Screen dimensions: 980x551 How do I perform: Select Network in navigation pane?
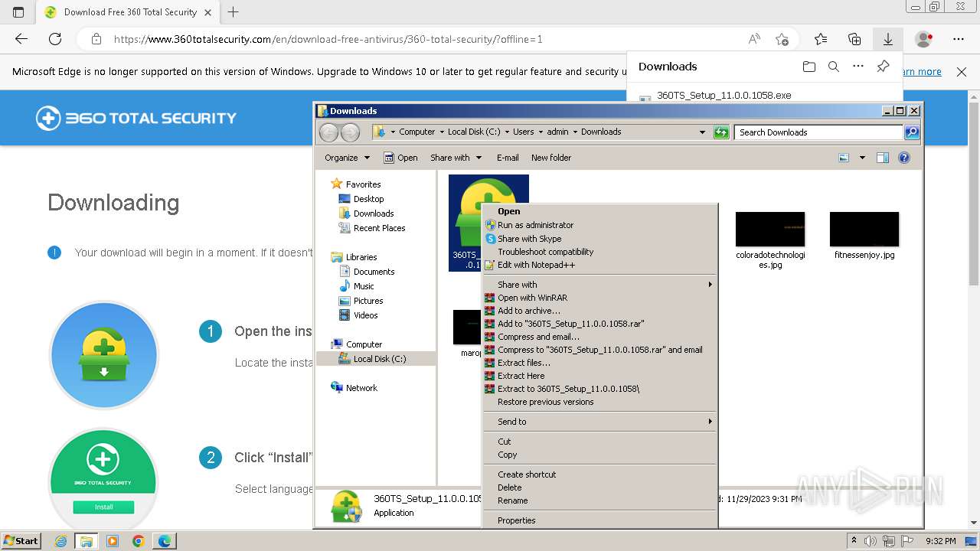click(x=361, y=388)
